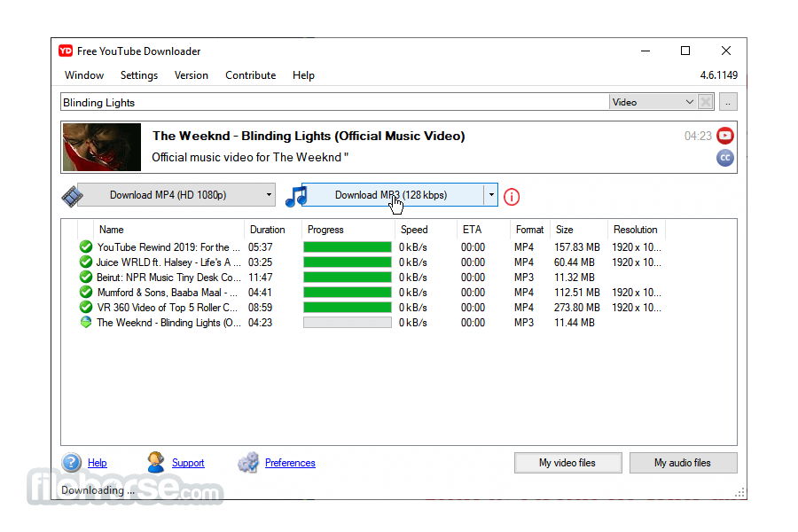Click progress bar of Beirut NPR row

click(348, 278)
